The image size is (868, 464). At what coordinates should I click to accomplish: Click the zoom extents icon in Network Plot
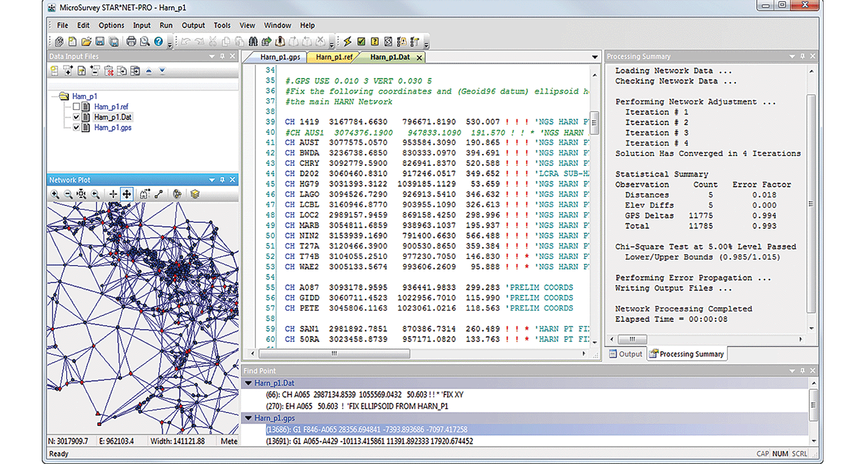(81, 194)
